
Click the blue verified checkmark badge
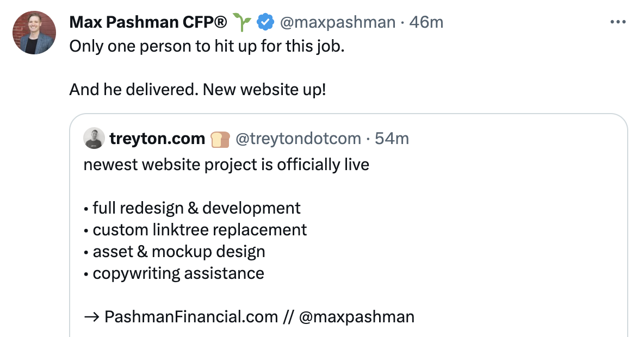[x=265, y=22]
